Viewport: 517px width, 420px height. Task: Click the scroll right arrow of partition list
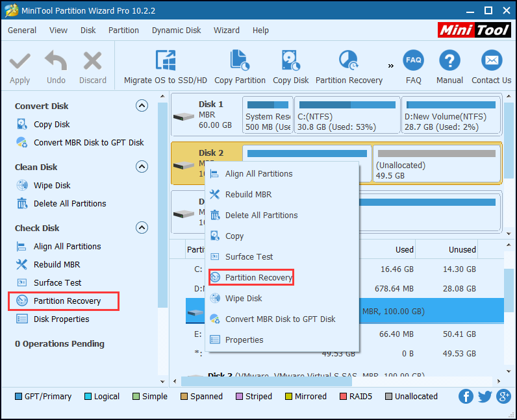pos(499,382)
